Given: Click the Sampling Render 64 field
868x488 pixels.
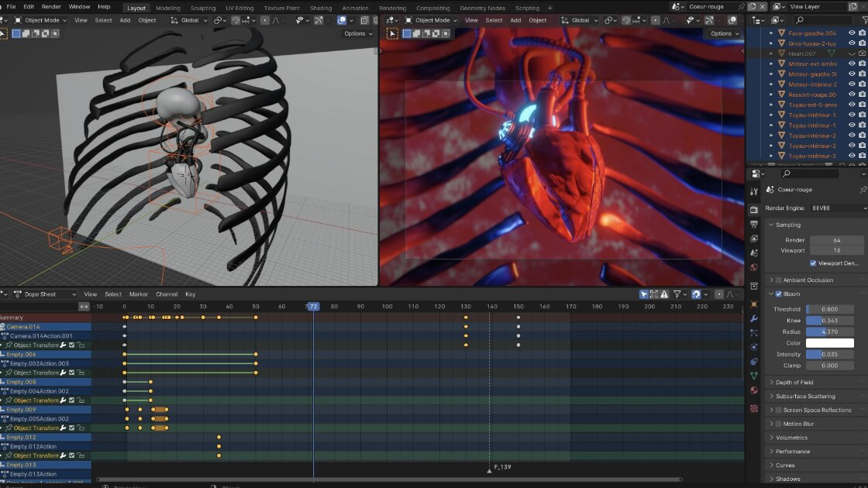Looking at the screenshot, I should (x=836, y=240).
